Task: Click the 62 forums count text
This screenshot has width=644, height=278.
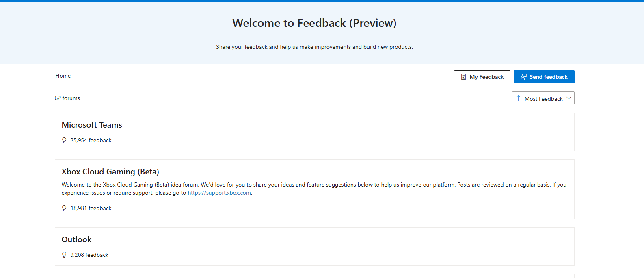Action: tap(67, 98)
